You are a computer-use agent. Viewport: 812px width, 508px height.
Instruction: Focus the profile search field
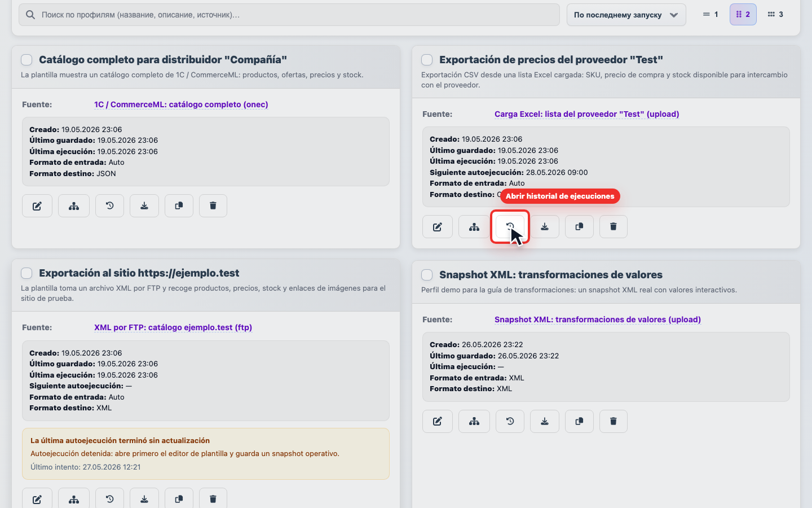click(x=289, y=15)
